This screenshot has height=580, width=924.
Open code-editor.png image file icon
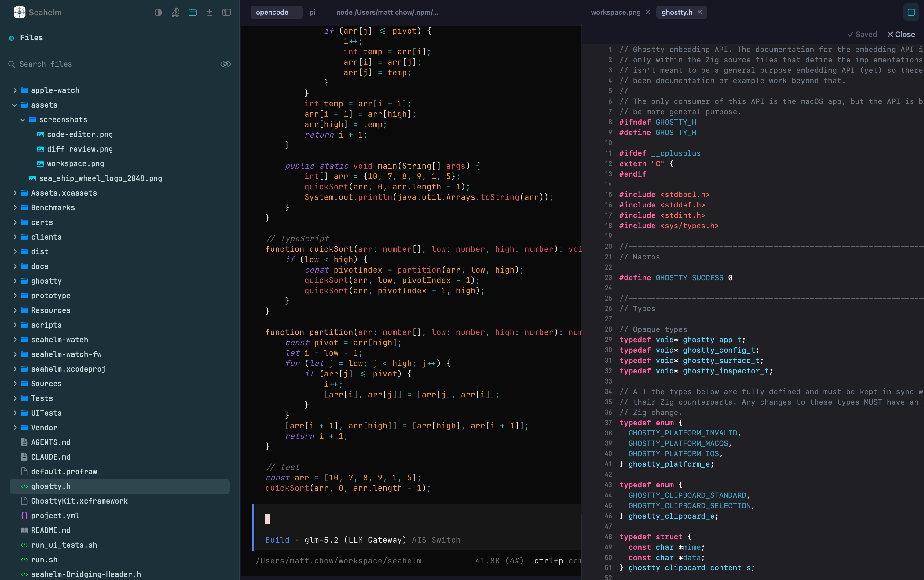coord(40,134)
